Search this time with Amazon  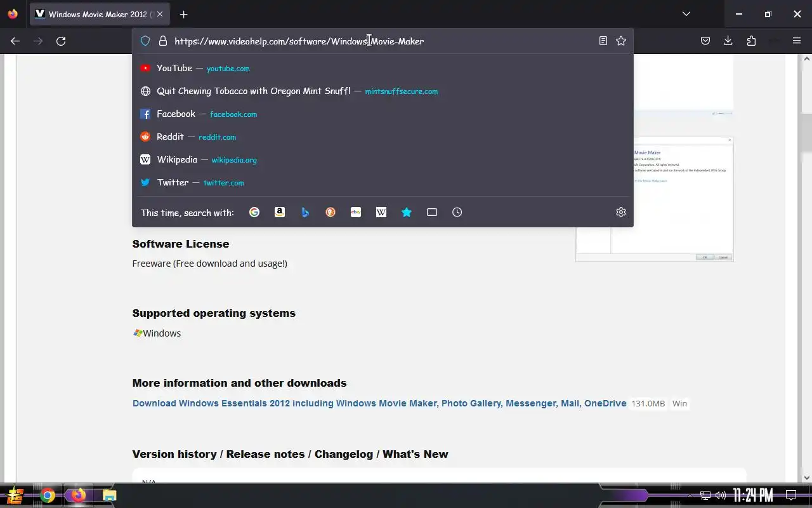(x=280, y=212)
